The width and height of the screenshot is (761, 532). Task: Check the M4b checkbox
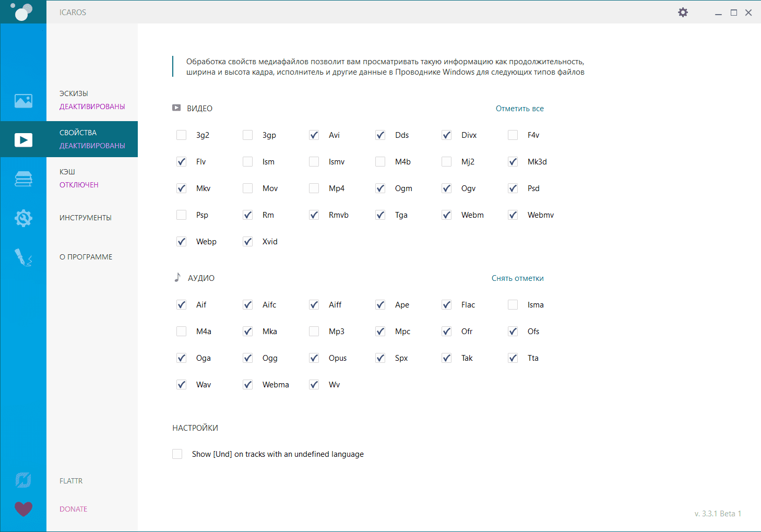tap(380, 162)
